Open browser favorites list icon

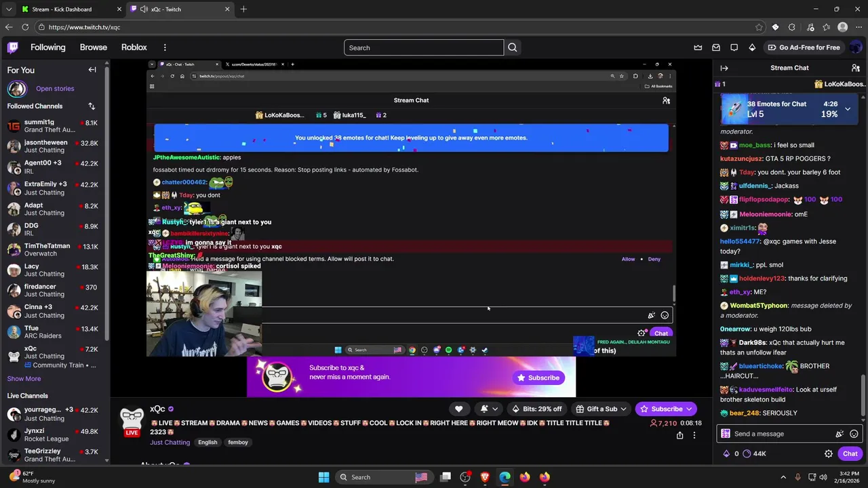click(x=827, y=27)
